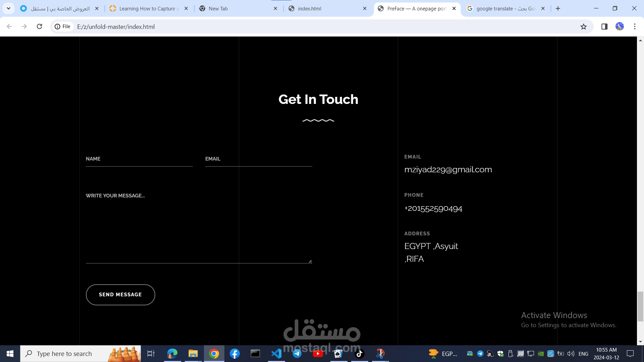644x362 pixels.
Task: Open Chrome's three-dot menu
Action: (635, 26)
